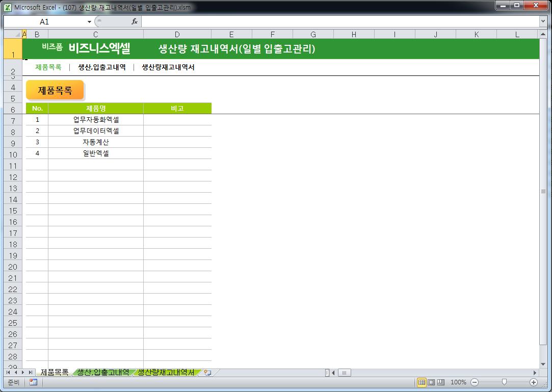Expand the formula bar chevron
Viewport: 552px width, 392px height.
[x=542, y=21]
